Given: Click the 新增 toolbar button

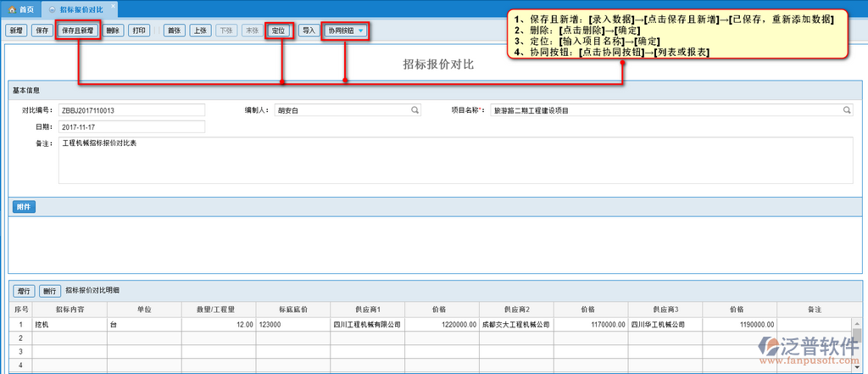Looking at the screenshot, I should click(16, 31).
